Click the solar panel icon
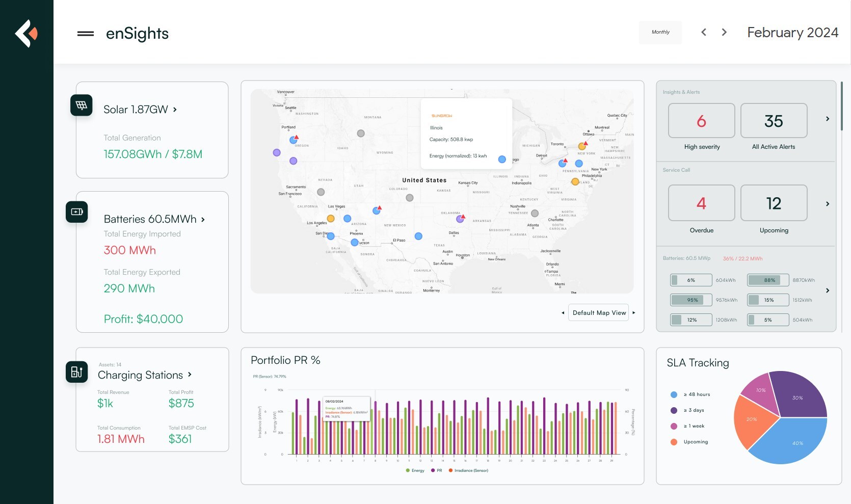Screen dimensions: 851x504 coord(82,105)
